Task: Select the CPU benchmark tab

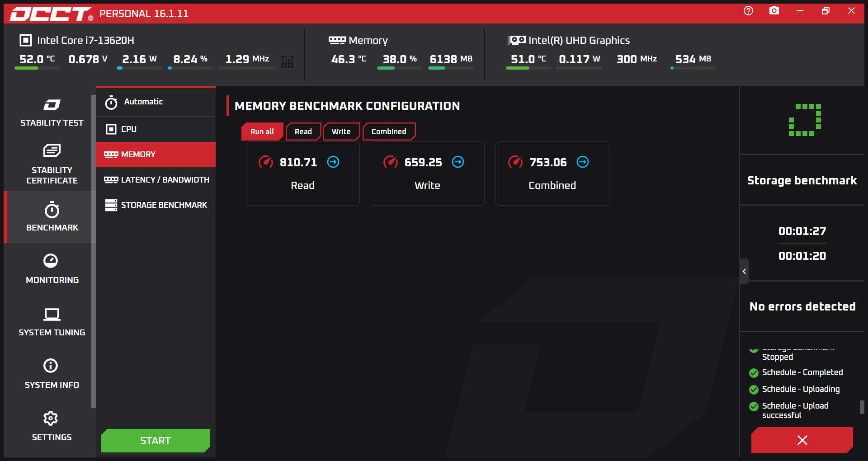Action: click(x=156, y=129)
